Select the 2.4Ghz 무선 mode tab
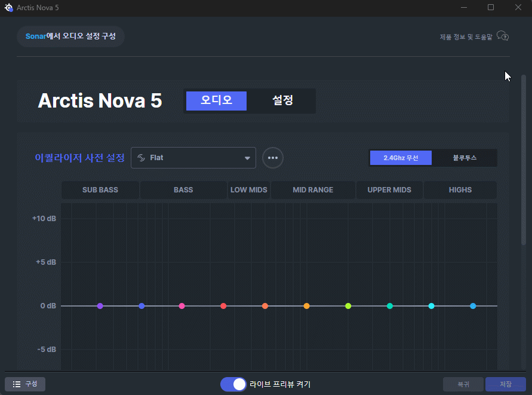Viewport: 532px width, 395px height. tap(401, 158)
